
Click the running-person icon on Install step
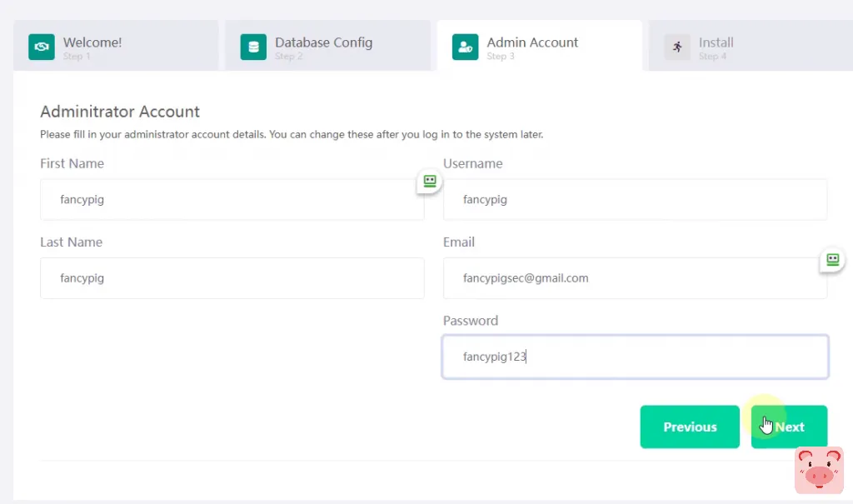677,47
